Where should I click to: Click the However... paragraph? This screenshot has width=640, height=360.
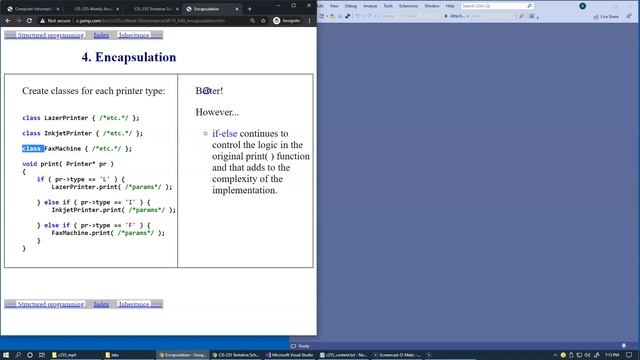coord(217,112)
